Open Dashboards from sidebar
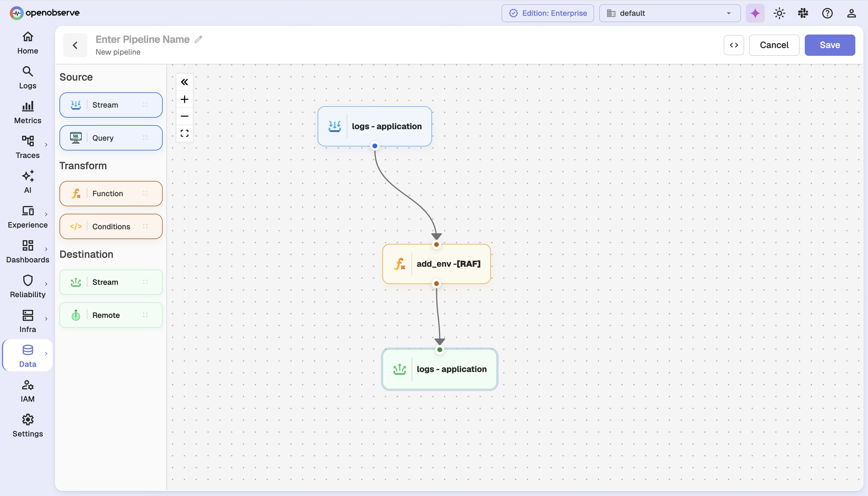This screenshot has width=868, height=496. (x=28, y=252)
